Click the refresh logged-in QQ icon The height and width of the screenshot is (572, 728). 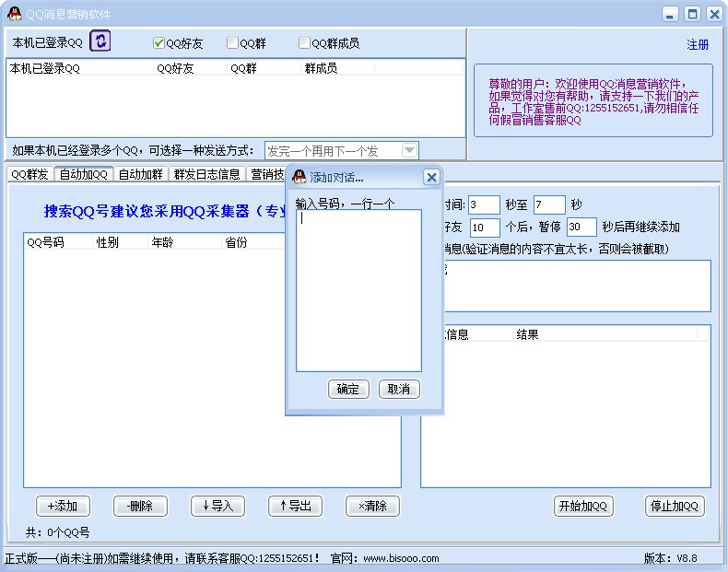(x=100, y=41)
